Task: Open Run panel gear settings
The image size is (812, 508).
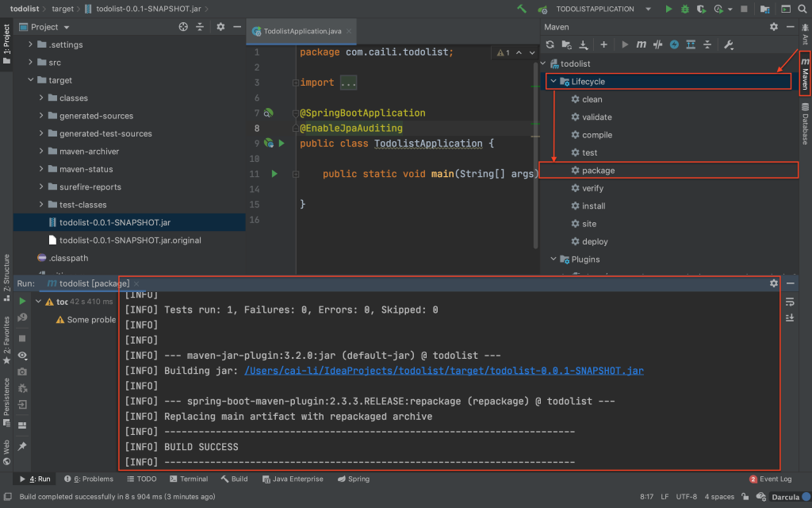Action: [x=774, y=283]
